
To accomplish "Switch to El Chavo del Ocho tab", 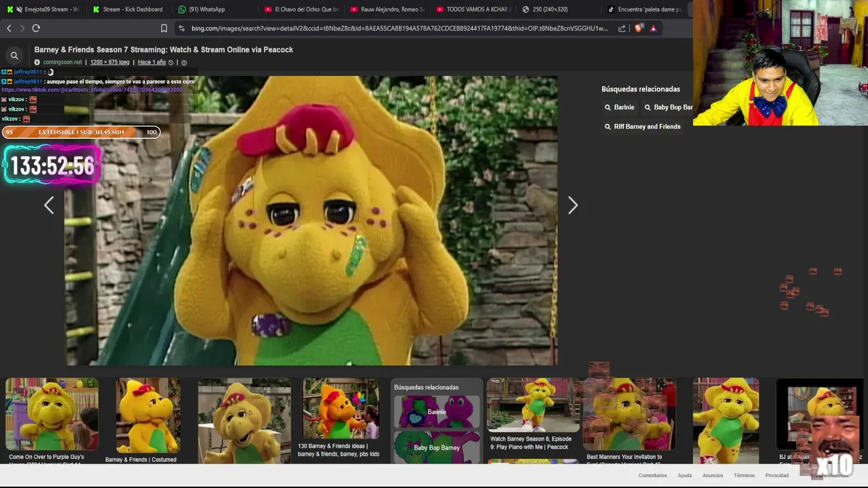I will click(301, 9).
